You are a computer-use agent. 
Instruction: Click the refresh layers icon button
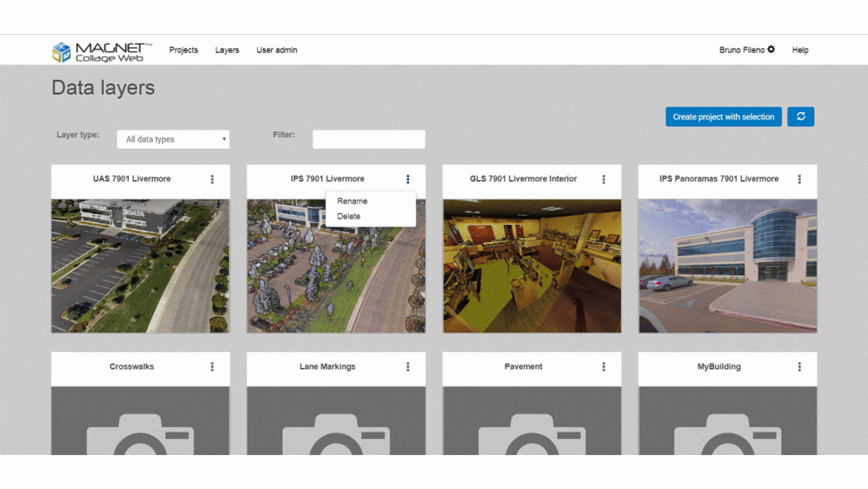point(801,116)
